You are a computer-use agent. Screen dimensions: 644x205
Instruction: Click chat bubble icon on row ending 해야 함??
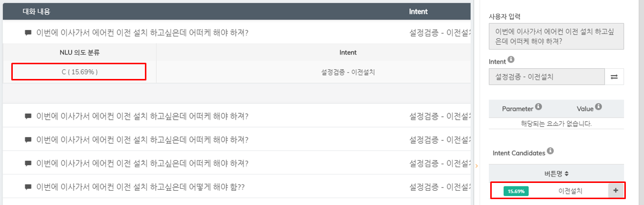click(28, 187)
